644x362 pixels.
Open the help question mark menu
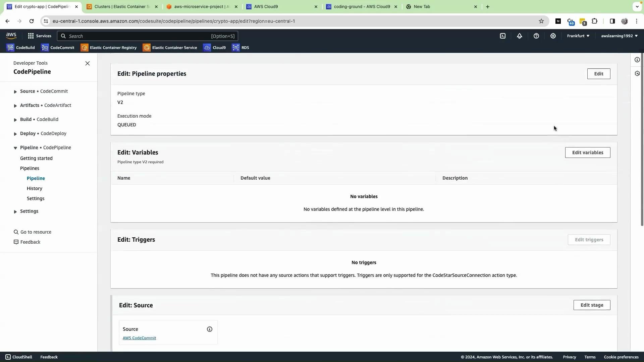point(536,36)
